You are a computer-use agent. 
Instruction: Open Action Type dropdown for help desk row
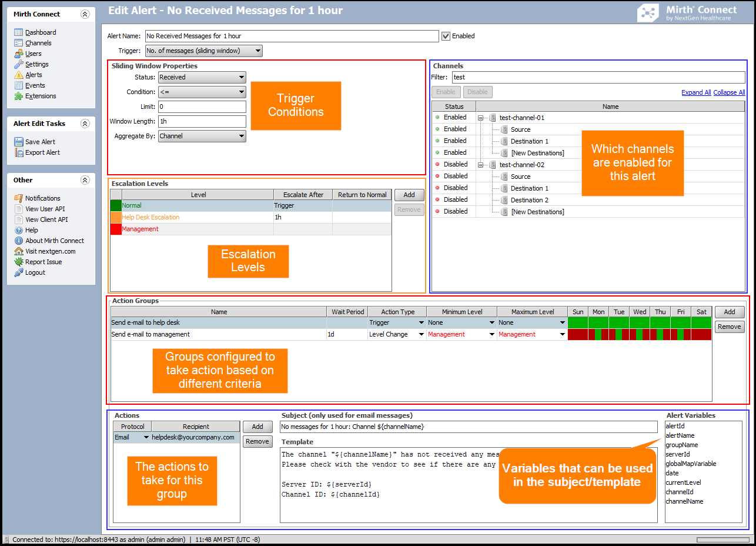[397, 322]
